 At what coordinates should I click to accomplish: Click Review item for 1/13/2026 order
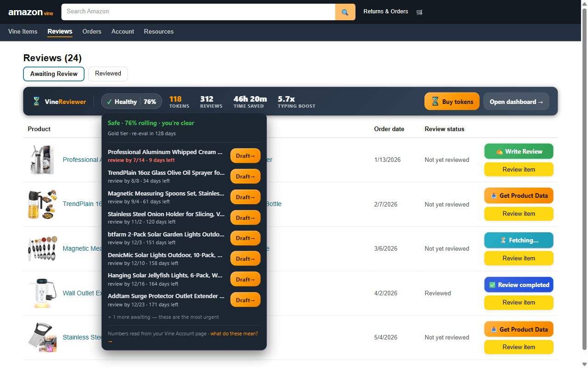point(519,169)
